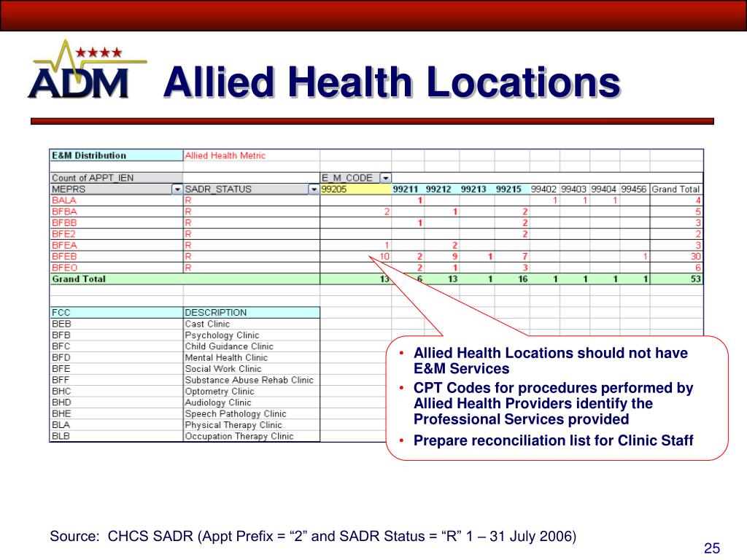This screenshot has height=560, width=747.
Task: Select the 'Audiology Clinic' description
Action: click(251, 402)
